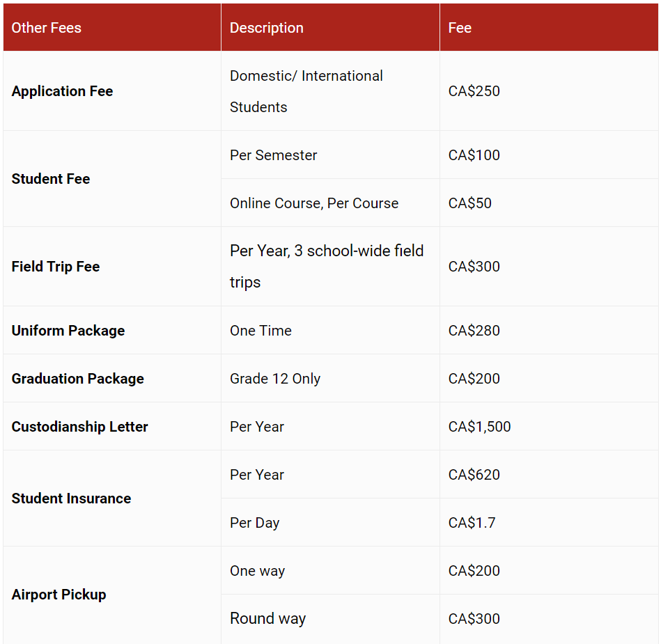Click the Description column header
This screenshot has width=661, height=644.
[x=267, y=28]
